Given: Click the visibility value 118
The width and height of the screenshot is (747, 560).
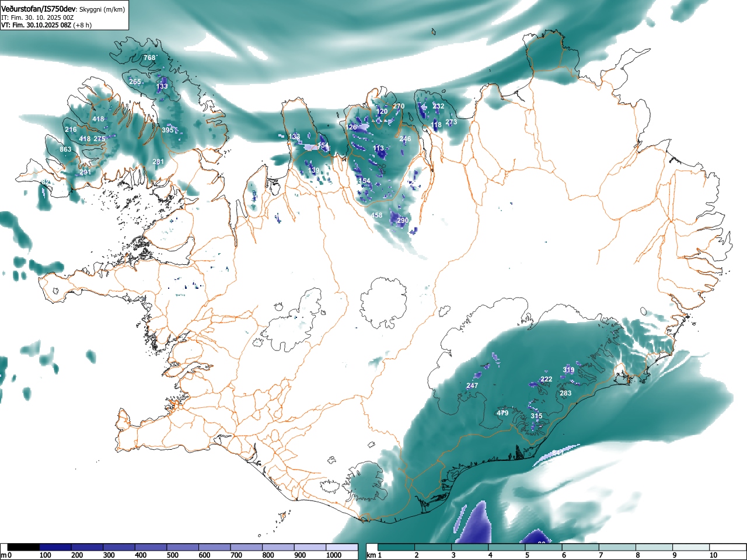Looking at the screenshot, I should coord(437,125).
